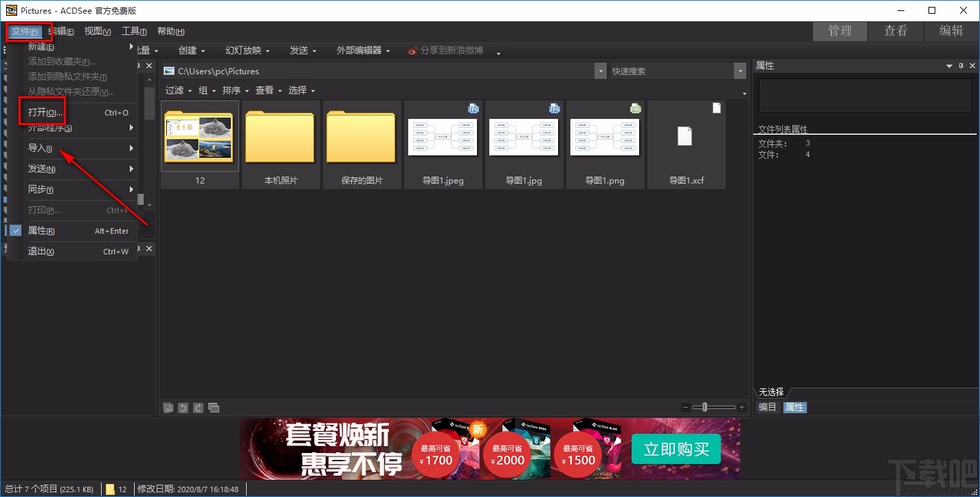Switch to the 属性 tab at bottom right
This screenshot has height=497, width=980.
794,407
